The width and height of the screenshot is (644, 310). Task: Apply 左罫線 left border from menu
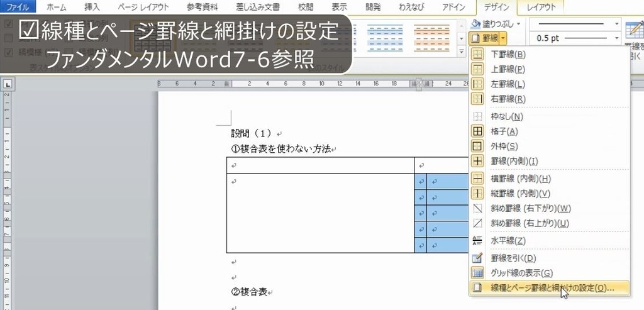click(x=549, y=84)
